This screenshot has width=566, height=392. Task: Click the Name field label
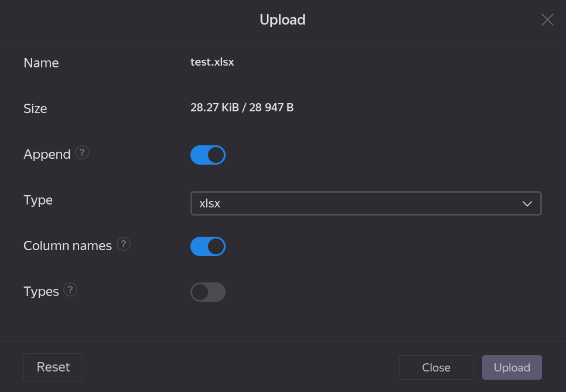[x=41, y=63]
